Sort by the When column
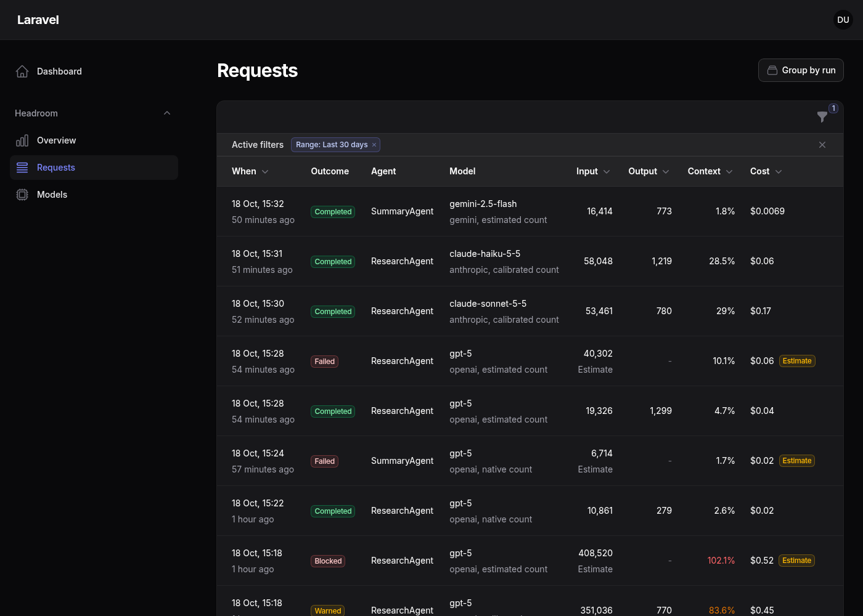The width and height of the screenshot is (863, 616). (x=250, y=171)
